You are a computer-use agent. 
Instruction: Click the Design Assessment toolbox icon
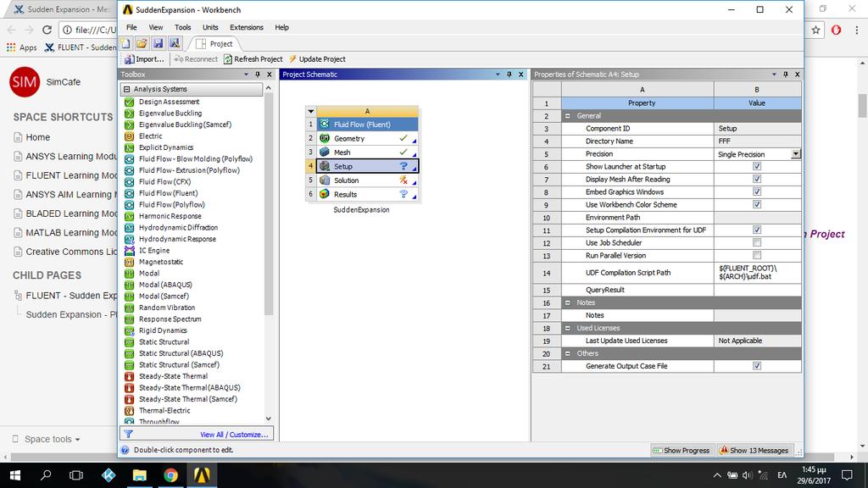(x=129, y=102)
